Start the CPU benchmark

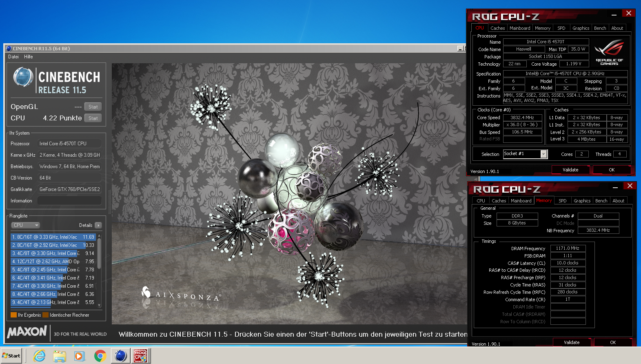(93, 118)
